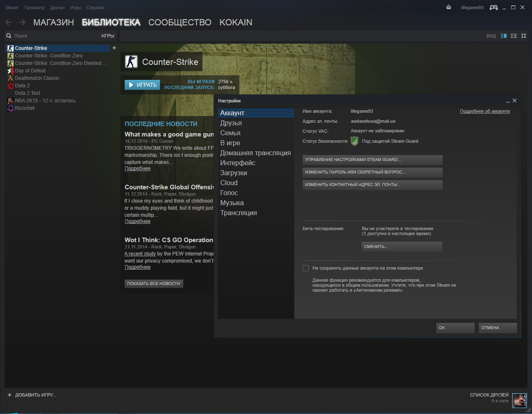Click ИЗМЕНИТЬ ПАРОЛЬ ИЛИ СЕКРЕТНЫЙ ВОПРОС button

click(372, 172)
